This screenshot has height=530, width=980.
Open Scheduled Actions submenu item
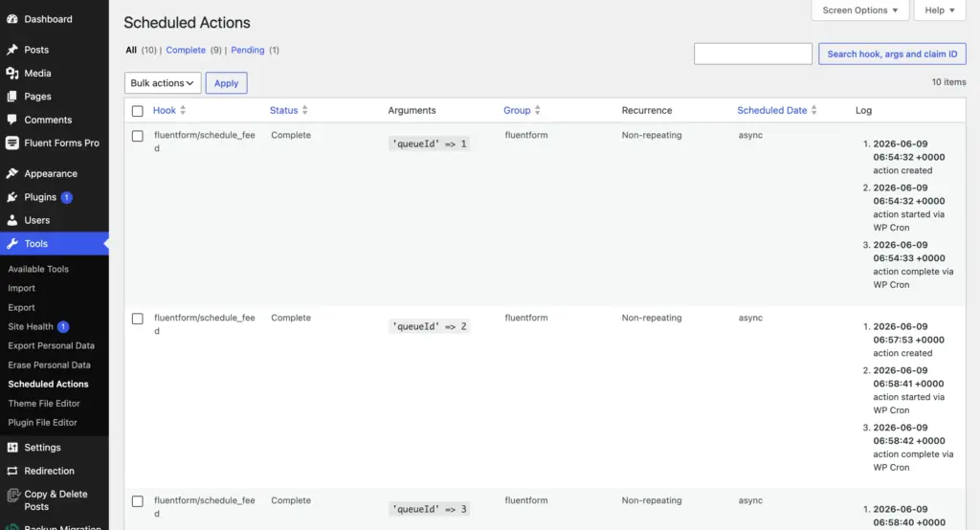click(48, 385)
